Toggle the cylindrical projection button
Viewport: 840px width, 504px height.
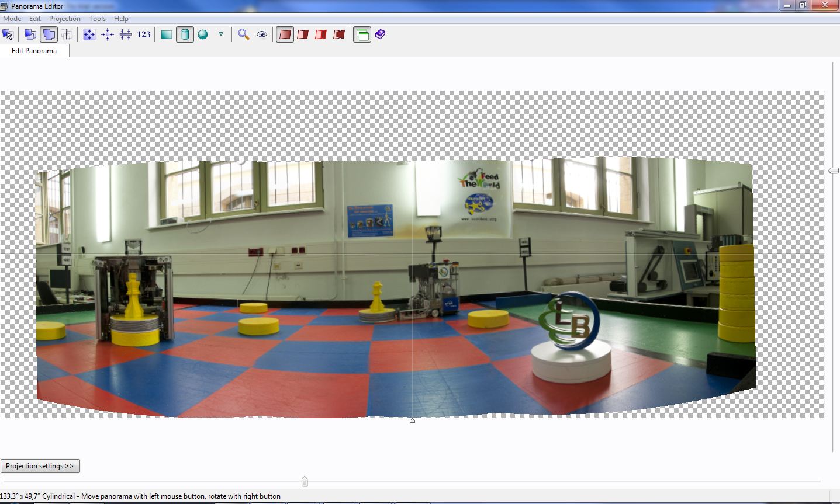185,34
